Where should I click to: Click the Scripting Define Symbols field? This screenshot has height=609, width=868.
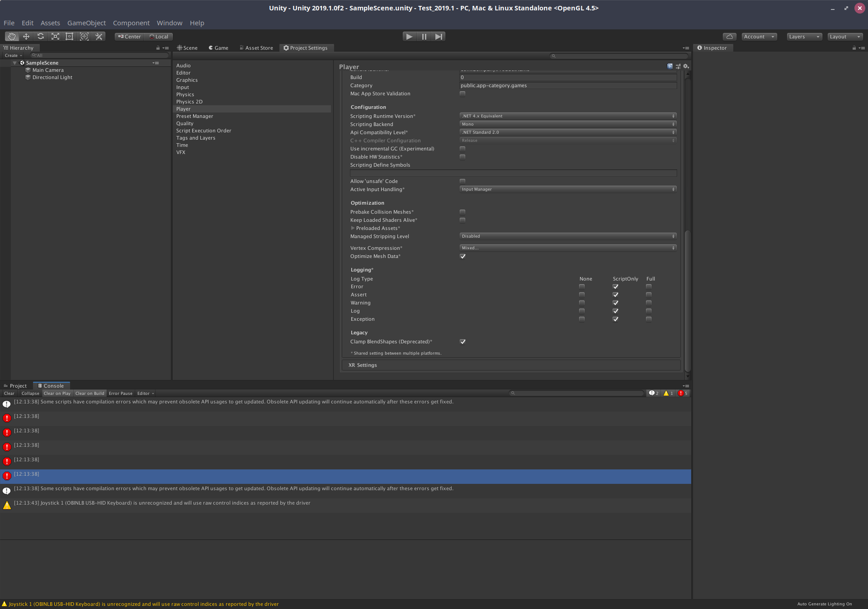(513, 173)
